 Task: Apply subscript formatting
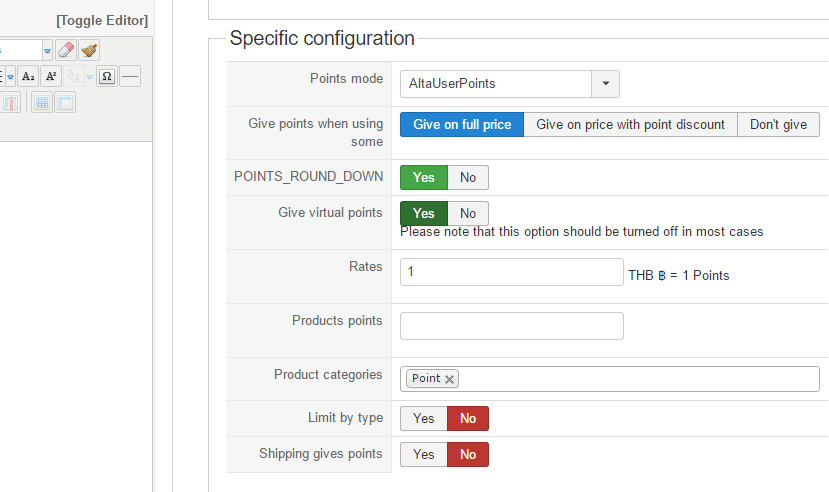28,76
